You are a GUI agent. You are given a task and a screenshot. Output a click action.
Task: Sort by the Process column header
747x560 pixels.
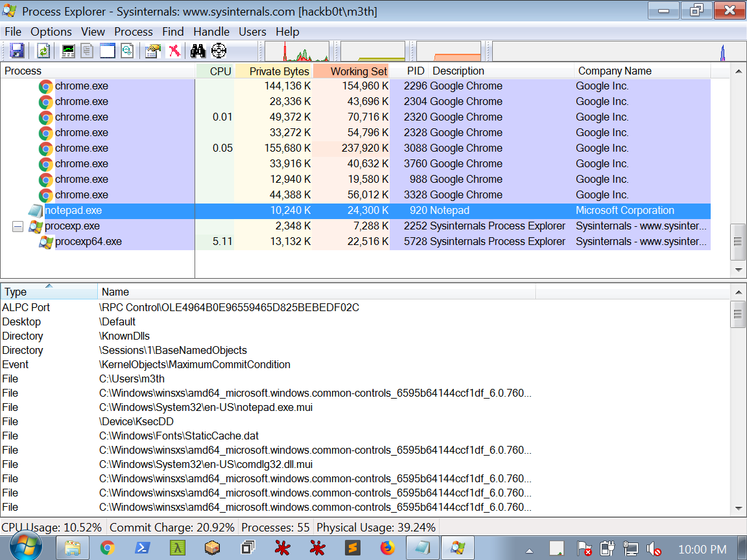98,71
